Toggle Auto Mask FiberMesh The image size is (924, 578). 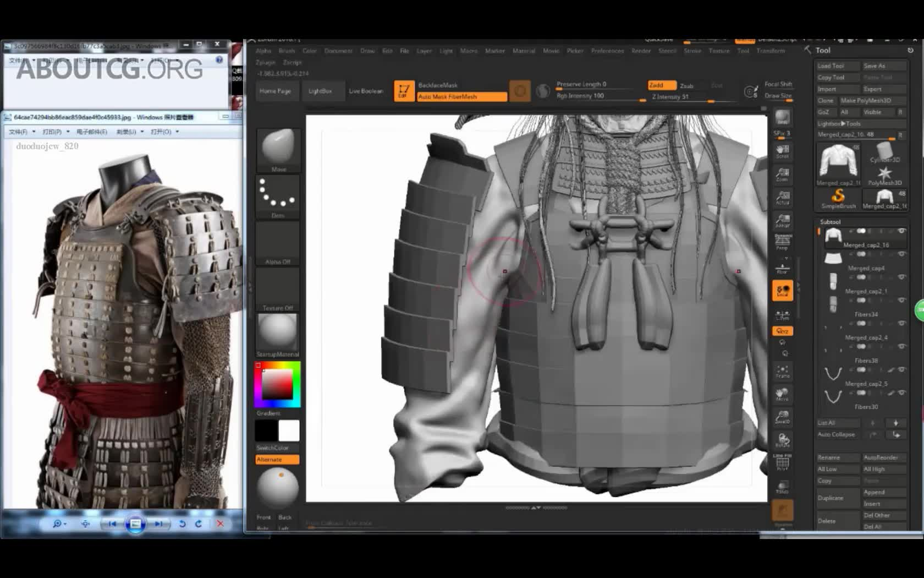[461, 96]
